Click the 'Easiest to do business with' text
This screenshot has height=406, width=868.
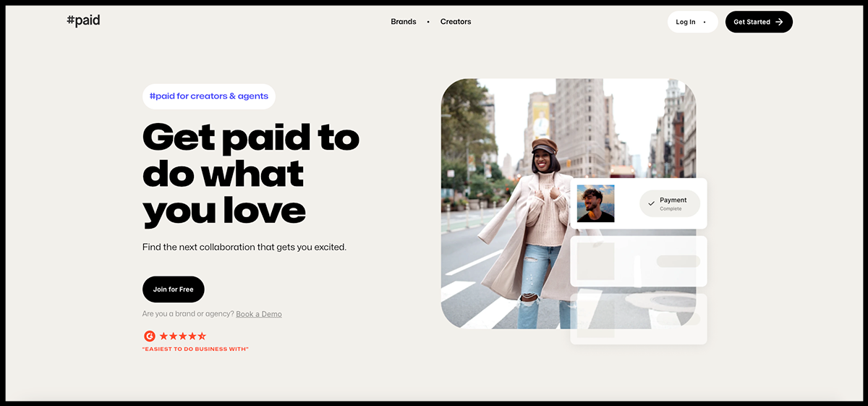(195, 350)
